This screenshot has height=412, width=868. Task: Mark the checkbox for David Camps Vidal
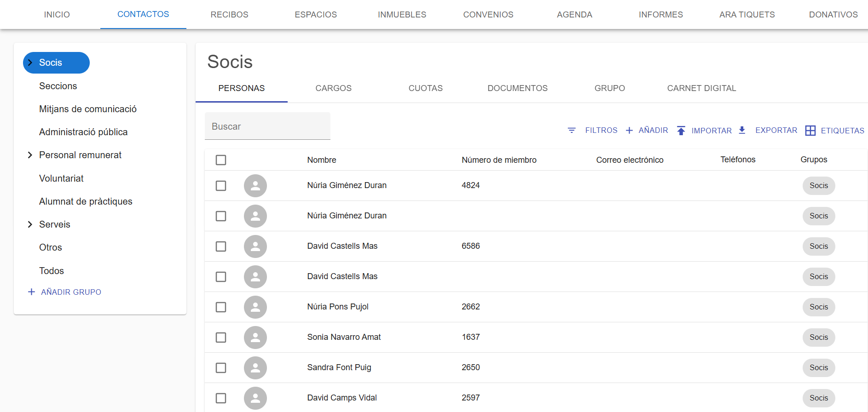[221, 398]
